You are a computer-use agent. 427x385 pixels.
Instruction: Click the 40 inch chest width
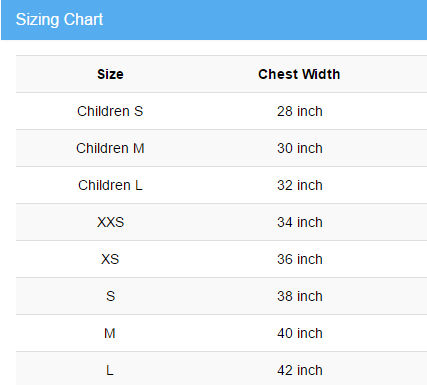[300, 333]
